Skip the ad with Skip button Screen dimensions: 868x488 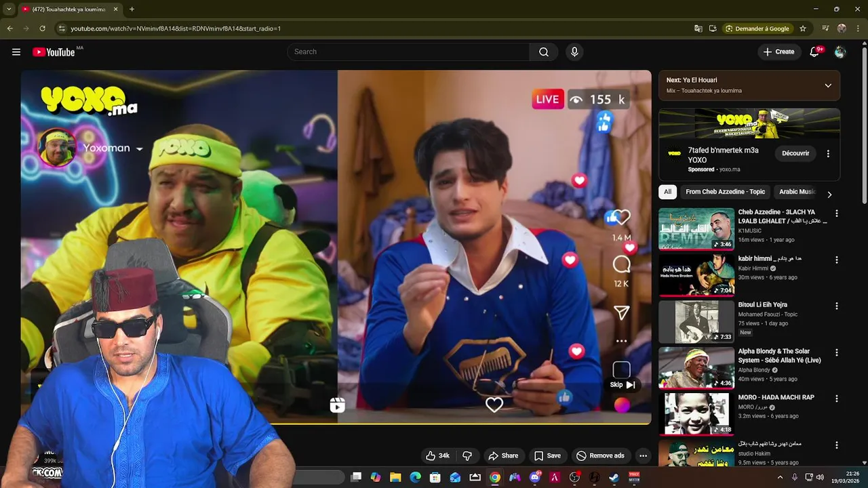[622, 384]
